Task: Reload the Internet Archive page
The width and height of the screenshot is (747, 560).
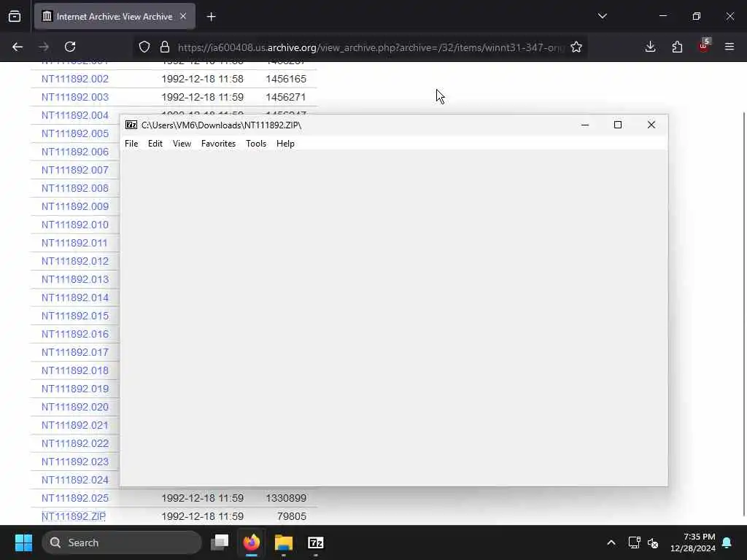Action: (x=70, y=47)
